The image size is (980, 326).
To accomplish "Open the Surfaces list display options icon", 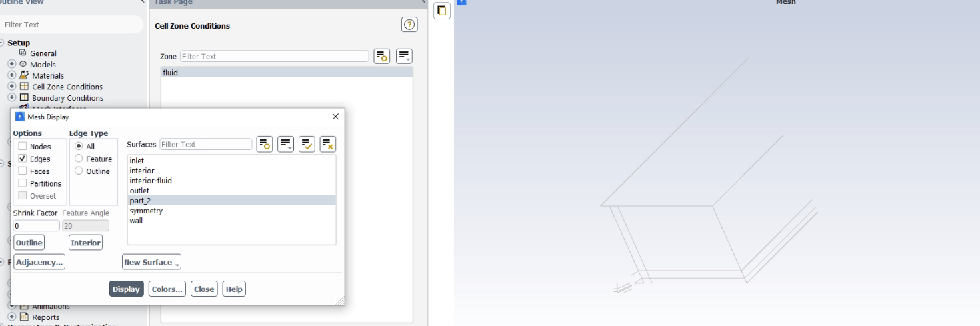I will click(x=285, y=144).
